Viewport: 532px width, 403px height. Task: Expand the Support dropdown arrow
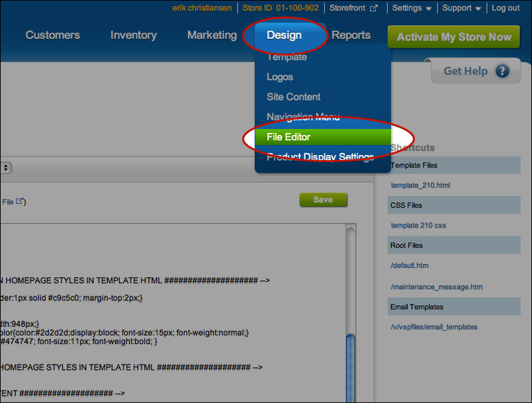pyautogui.click(x=478, y=9)
